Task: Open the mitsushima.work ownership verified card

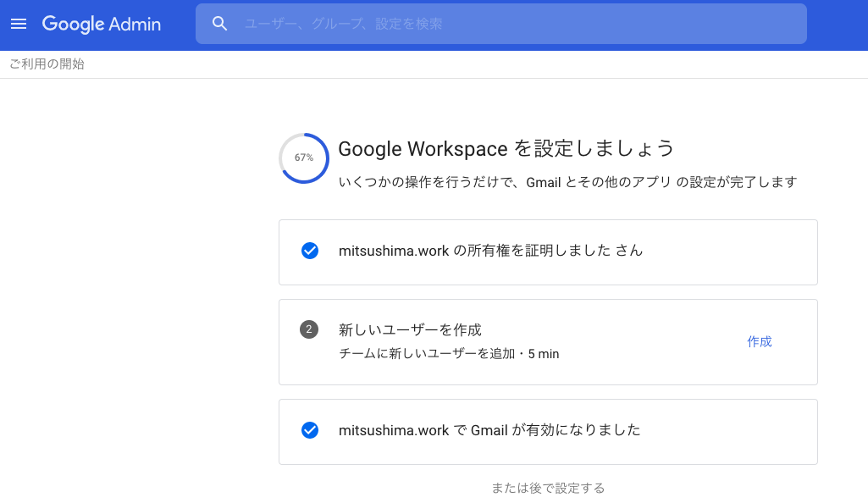Action: click(x=548, y=252)
